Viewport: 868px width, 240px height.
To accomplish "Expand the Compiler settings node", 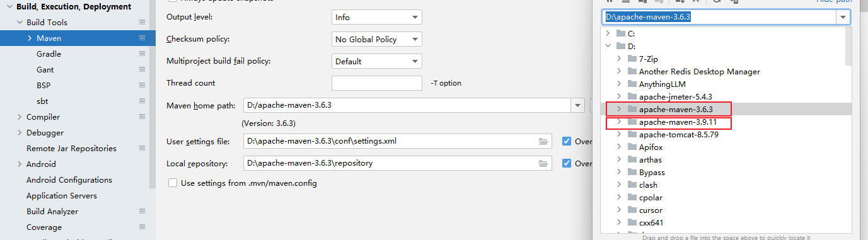I will [x=19, y=117].
